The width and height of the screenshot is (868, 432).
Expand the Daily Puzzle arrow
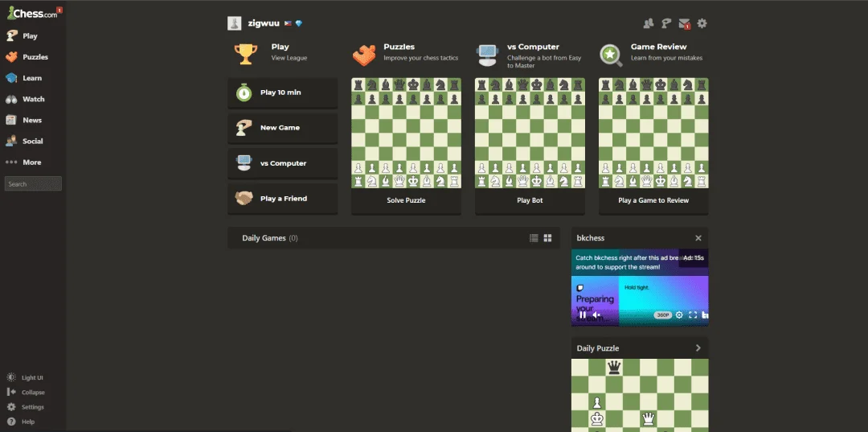tap(698, 348)
